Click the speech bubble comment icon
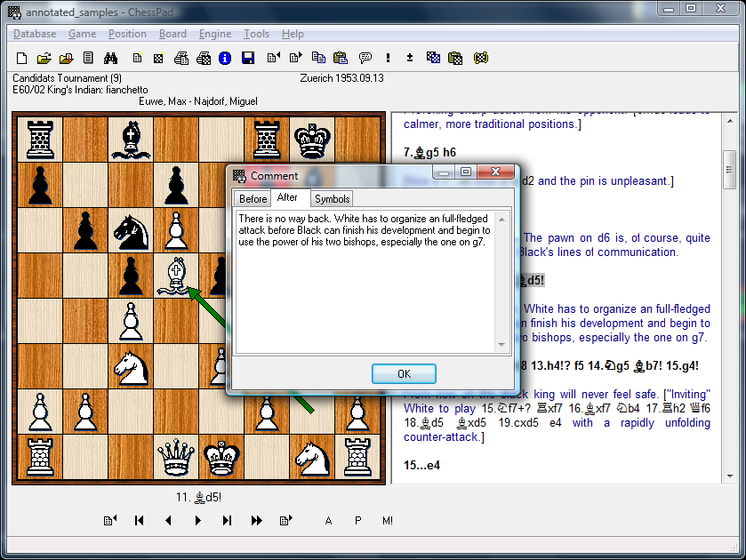The height and width of the screenshot is (560, 746). [365, 59]
